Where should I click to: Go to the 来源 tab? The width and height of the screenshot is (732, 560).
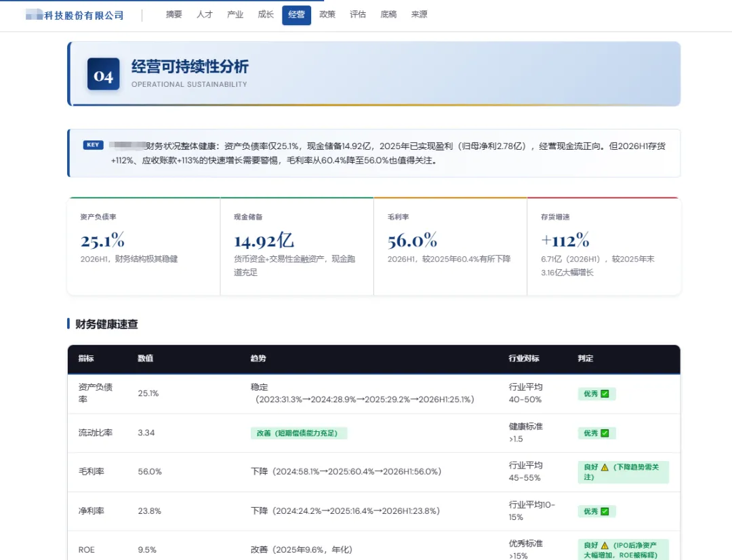[420, 14]
